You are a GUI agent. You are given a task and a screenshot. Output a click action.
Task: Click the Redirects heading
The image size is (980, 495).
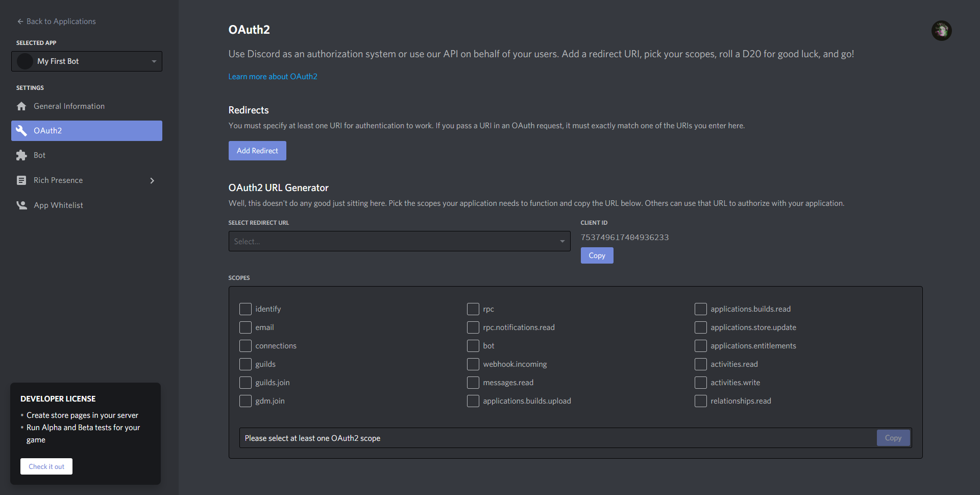pyautogui.click(x=249, y=110)
